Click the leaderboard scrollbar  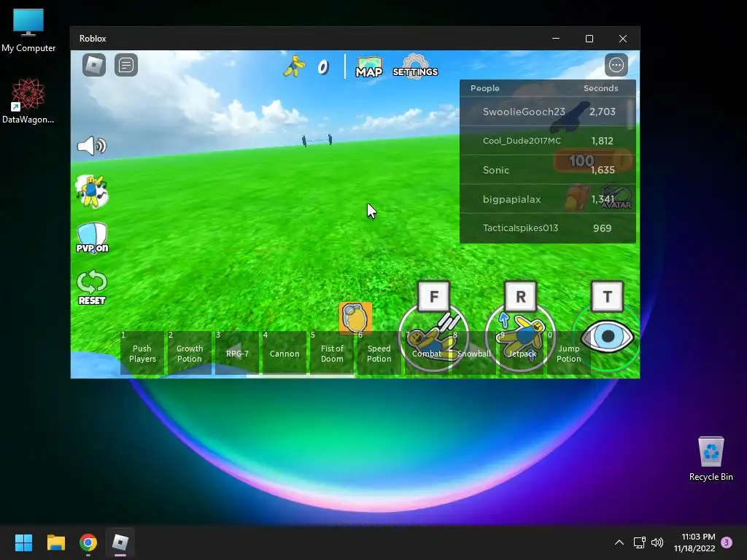(x=631, y=114)
